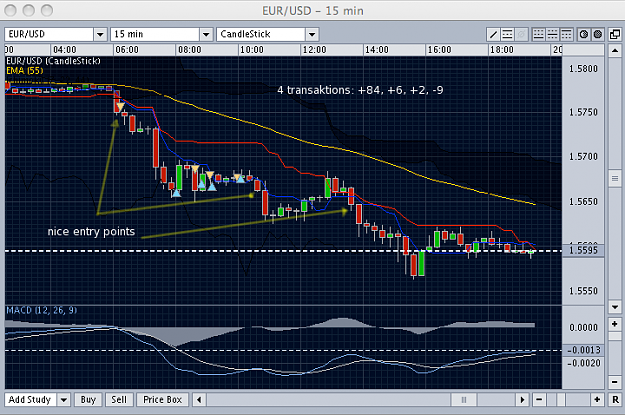Open the CandleStick chart type dropdown

312,35
